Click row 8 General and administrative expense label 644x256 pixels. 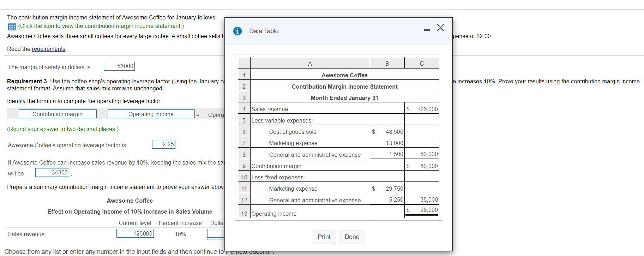[x=315, y=155]
